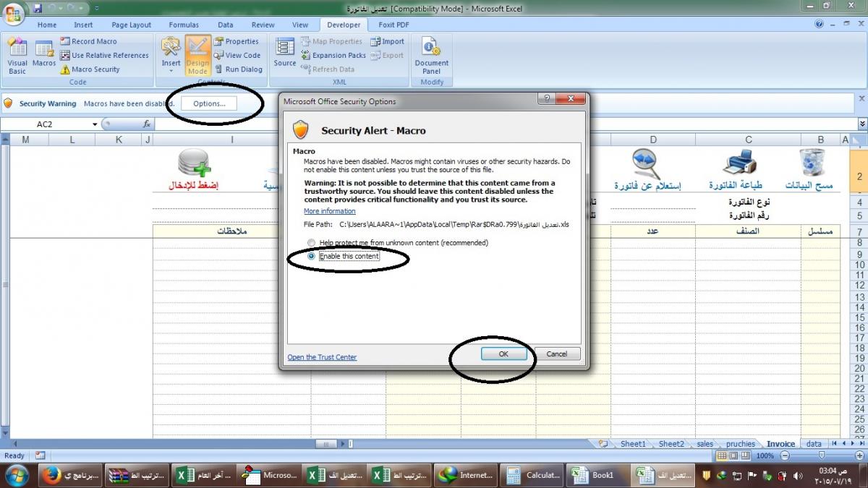This screenshot has height=488, width=868.
Task: Click OK in Security Options dialog
Action: [503, 354]
